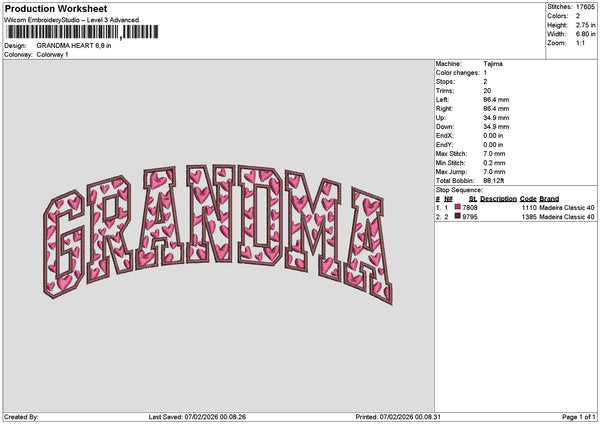Click the Colors value 2

(x=578, y=16)
